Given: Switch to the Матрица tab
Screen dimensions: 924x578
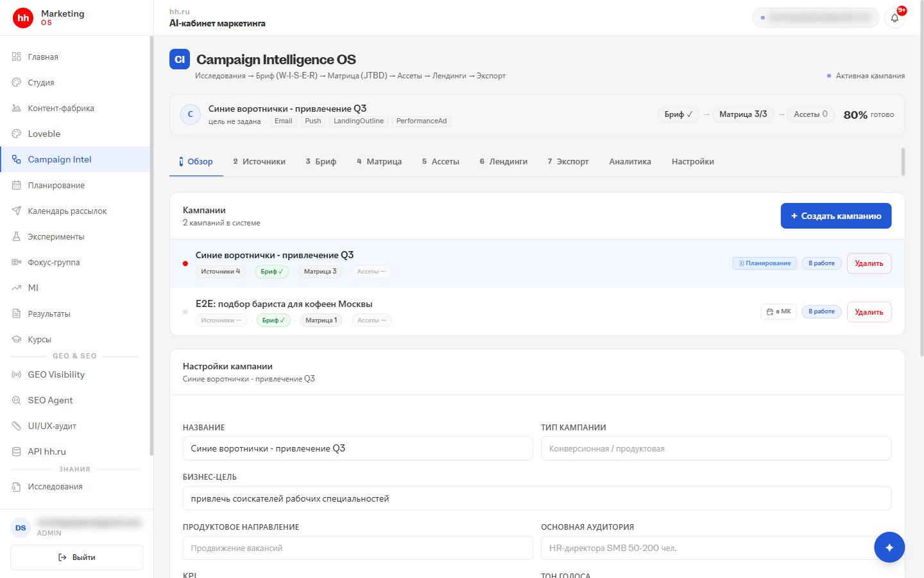Looking at the screenshot, I should (x=379, y=161).
